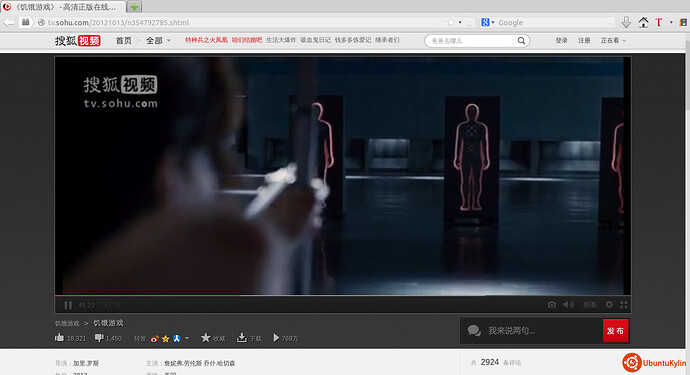
Task: Expand more share options arrow
Action: (x=187, y=338)
